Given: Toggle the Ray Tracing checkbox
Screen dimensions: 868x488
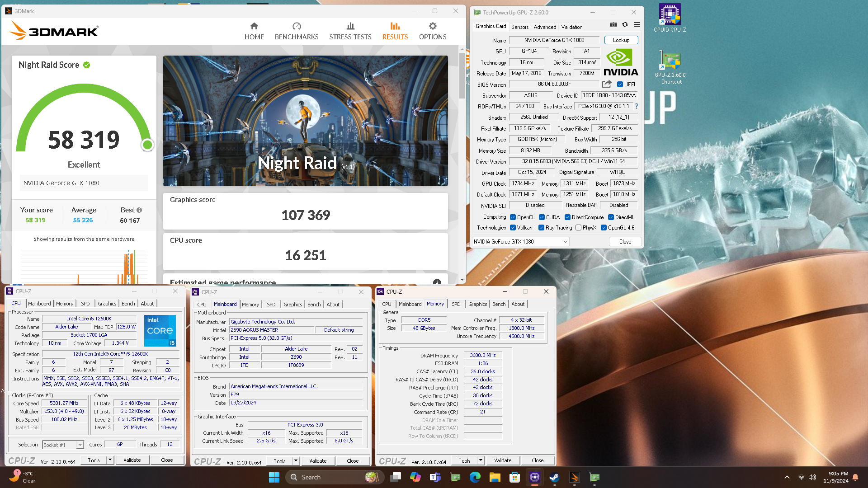Looking at the screenshot, I should (542, 228).
